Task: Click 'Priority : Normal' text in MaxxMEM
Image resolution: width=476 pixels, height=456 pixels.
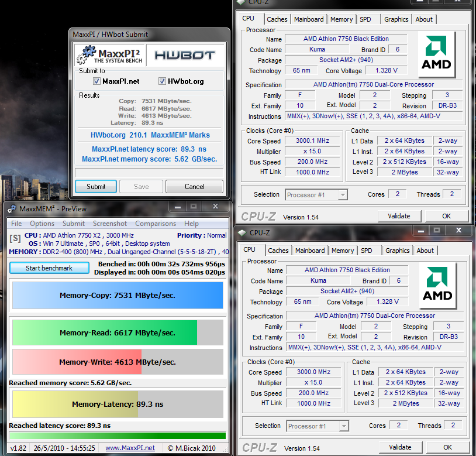Action: (x=202, y=235)
